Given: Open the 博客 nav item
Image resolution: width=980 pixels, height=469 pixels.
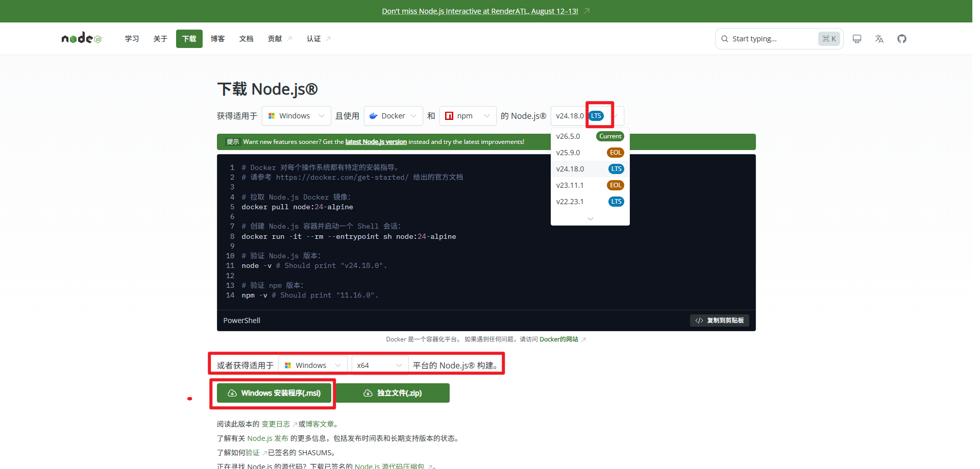Looking at the screenshot, I should (x=217, y=39).
